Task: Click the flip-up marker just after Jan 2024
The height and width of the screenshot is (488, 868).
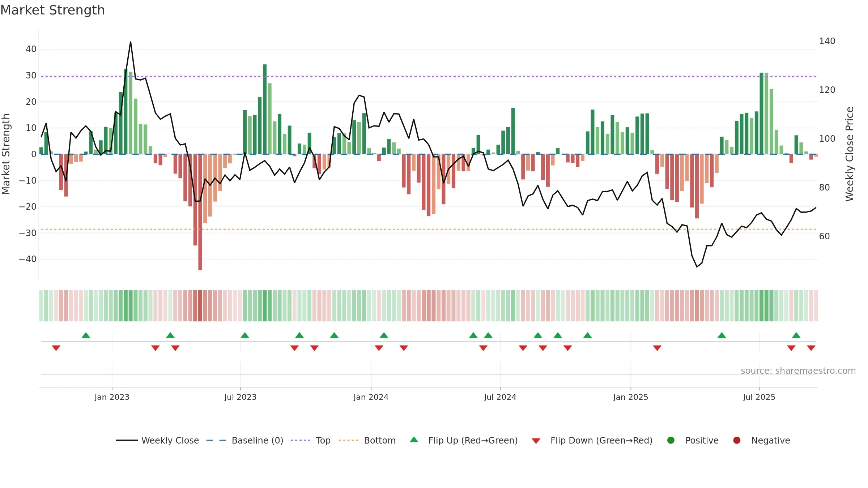Action: point(384,335)
